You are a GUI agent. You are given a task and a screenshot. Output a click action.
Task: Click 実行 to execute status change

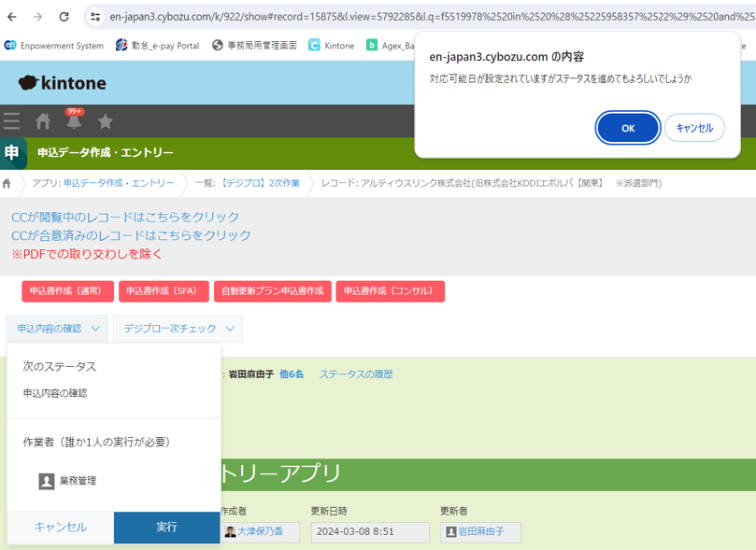pyautogui.click(x=166, y=528)
